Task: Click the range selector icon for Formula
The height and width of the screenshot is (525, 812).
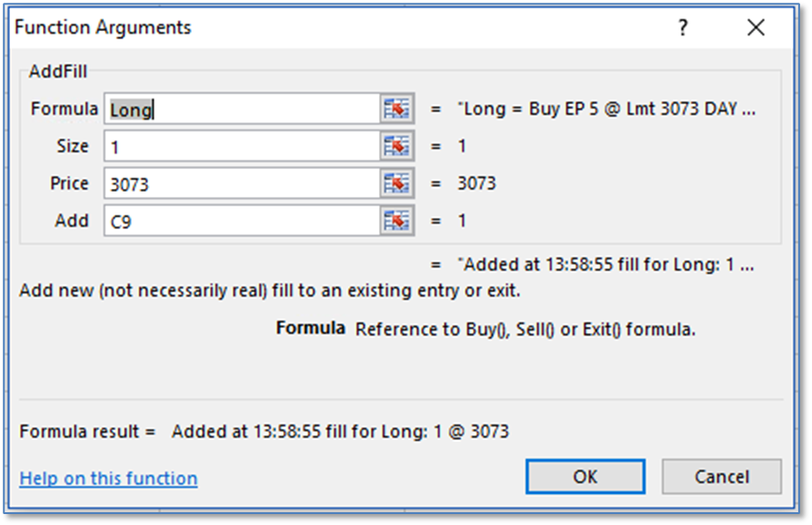Action: 396,109
